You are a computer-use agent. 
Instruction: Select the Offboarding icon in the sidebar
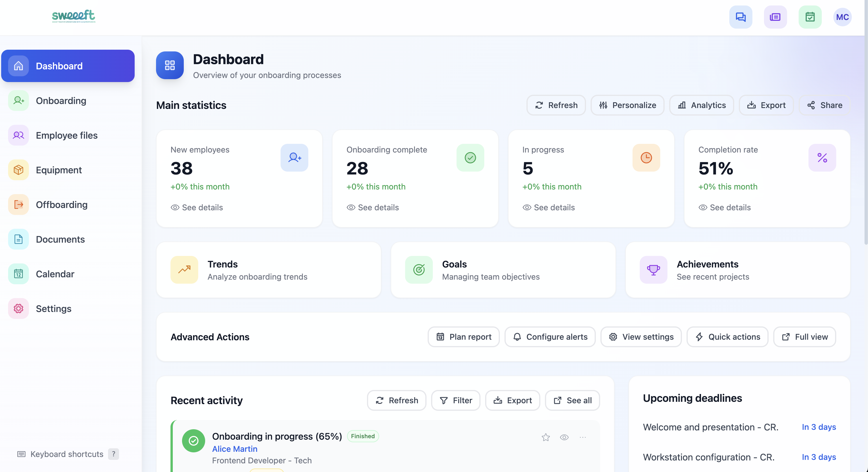tap(18, 205)
